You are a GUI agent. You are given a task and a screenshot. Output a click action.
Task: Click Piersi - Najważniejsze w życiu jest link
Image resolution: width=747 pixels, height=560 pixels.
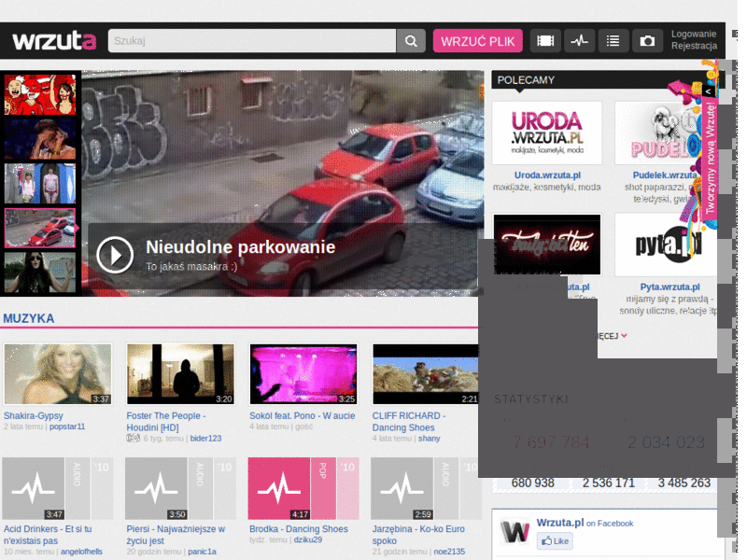tap(176, 535)
